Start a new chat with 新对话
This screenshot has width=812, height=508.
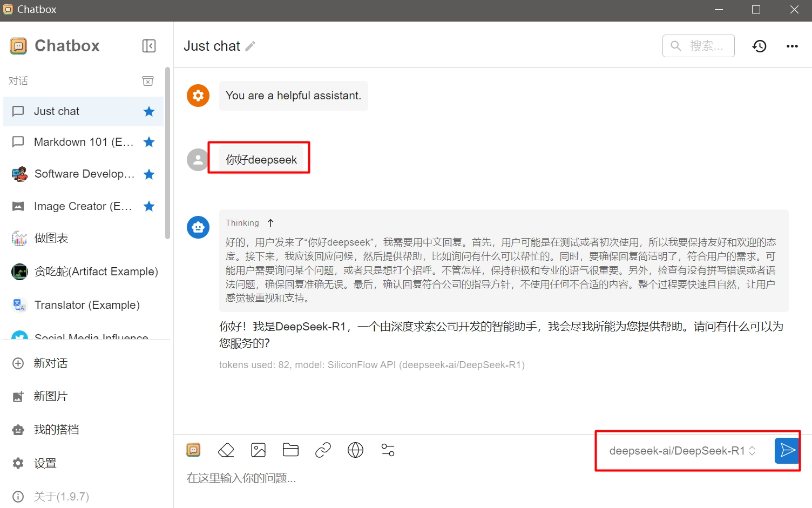[x=86, y=363]
